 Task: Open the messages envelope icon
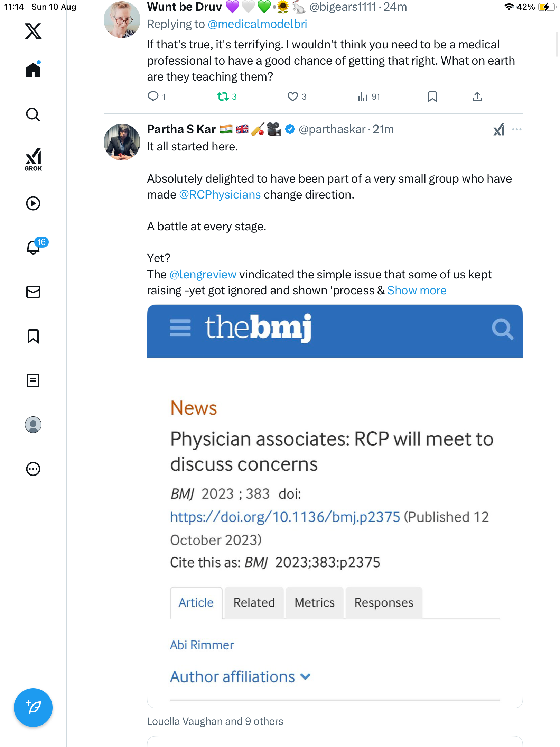tap(33, 292)
